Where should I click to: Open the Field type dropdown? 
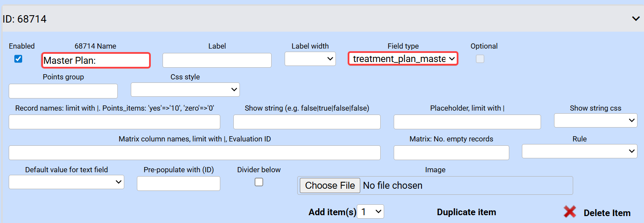coord(403,59)
